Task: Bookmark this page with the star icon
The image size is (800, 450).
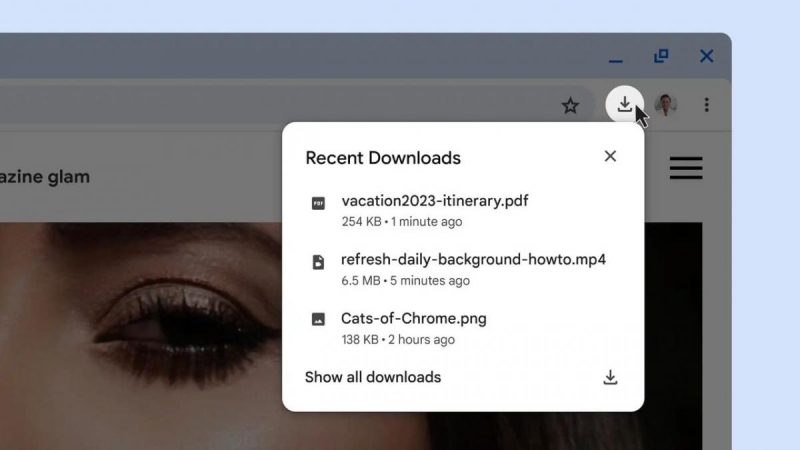Action: pyautogui.click(x=570, y=106)
